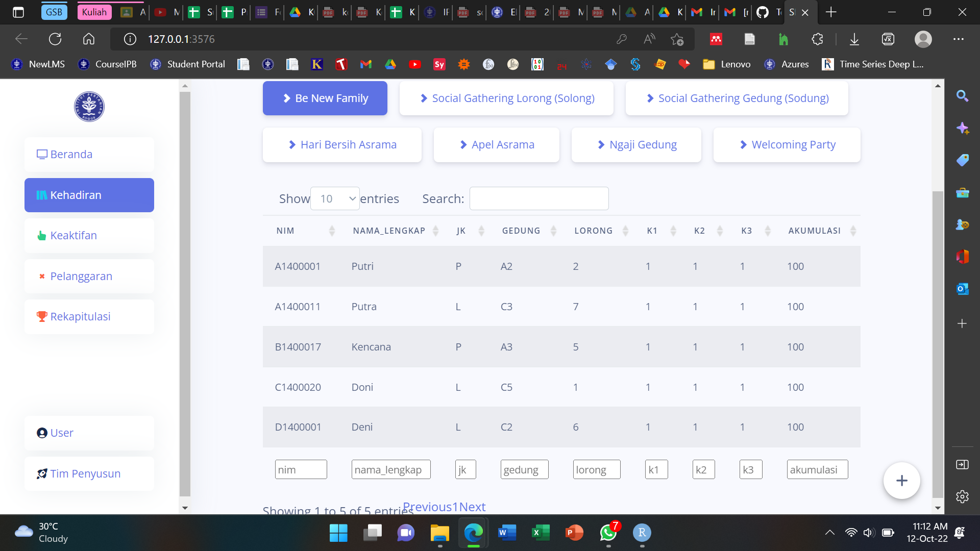
Task: Click inside the Search field
Action: coord(539,198)
